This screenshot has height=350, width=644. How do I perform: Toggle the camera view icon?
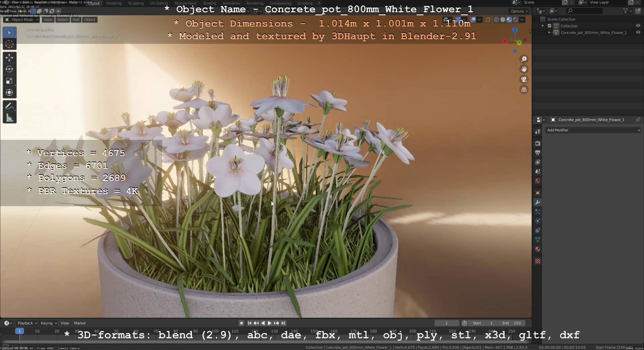(524, 79)
